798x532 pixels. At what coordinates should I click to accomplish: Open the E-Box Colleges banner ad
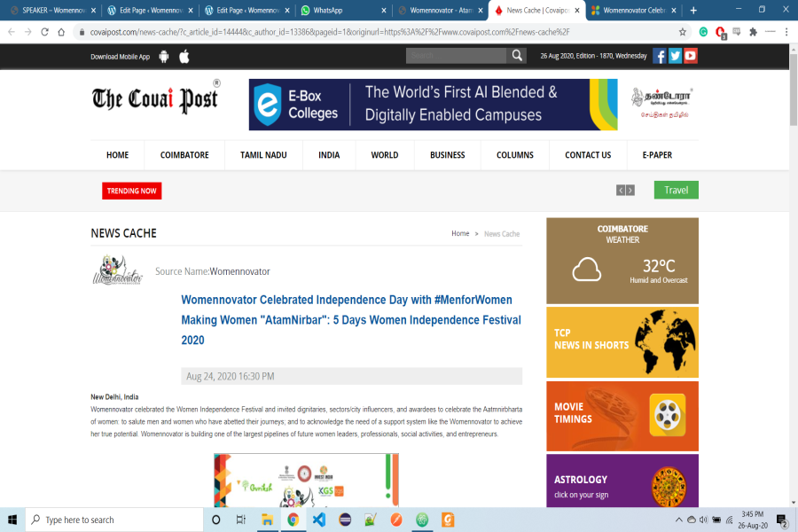433,105
